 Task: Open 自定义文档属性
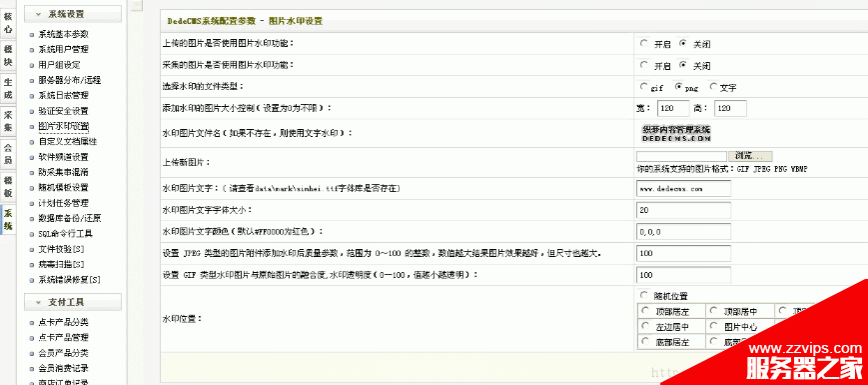click(67, 141)
